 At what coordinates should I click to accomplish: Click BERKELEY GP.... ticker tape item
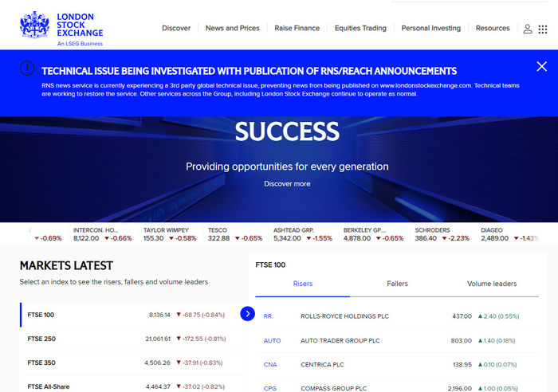374,234
